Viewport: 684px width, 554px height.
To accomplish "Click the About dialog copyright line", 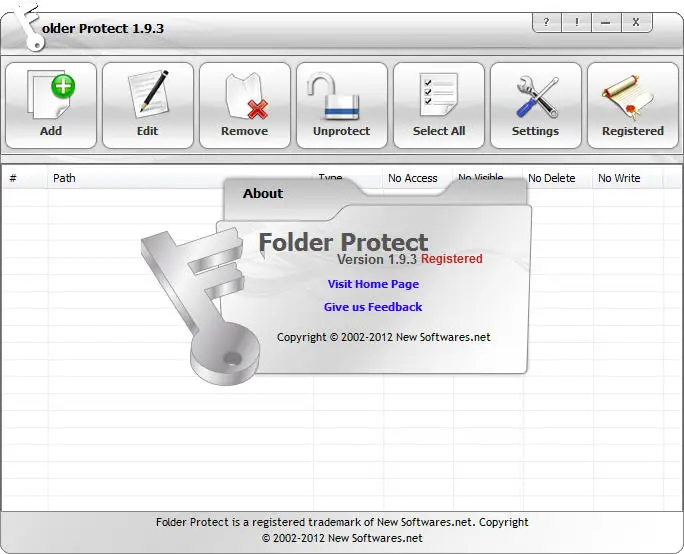I will tap(383, 337).
